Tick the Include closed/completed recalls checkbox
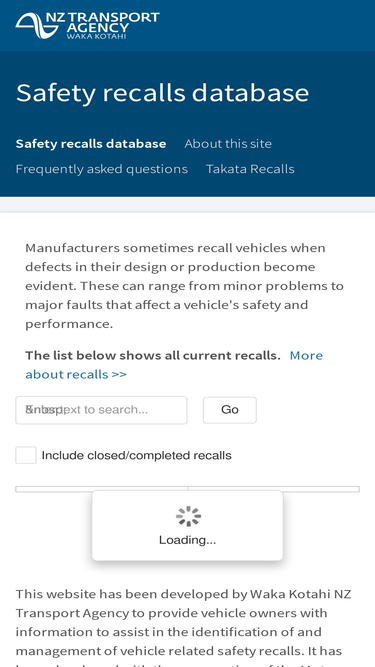The height and width of the screenshot is (667, 375). [26, 455]
